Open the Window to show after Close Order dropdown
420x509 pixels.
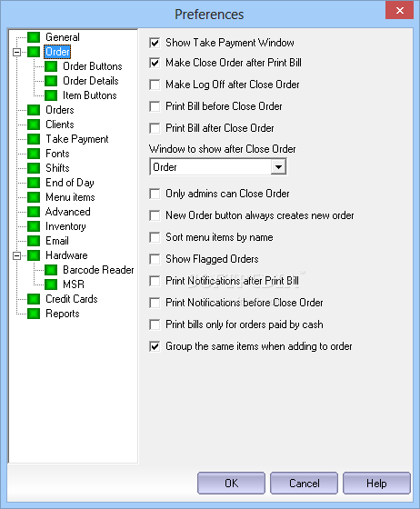coord(278,167)
